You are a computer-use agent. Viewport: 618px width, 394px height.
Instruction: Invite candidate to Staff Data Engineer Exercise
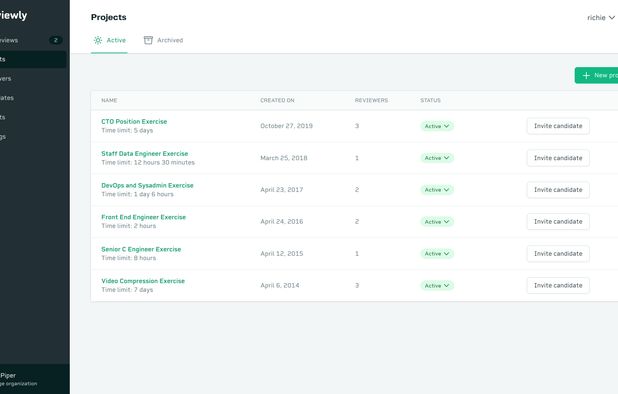558,158
